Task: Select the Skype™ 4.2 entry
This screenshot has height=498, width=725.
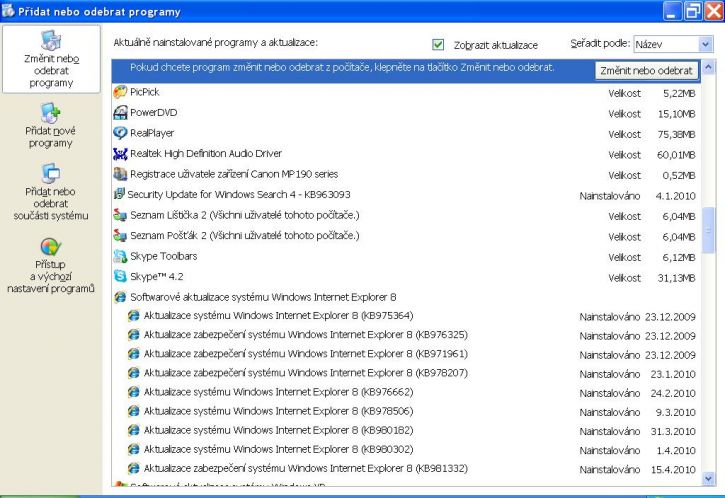Action: coord(406,277)
